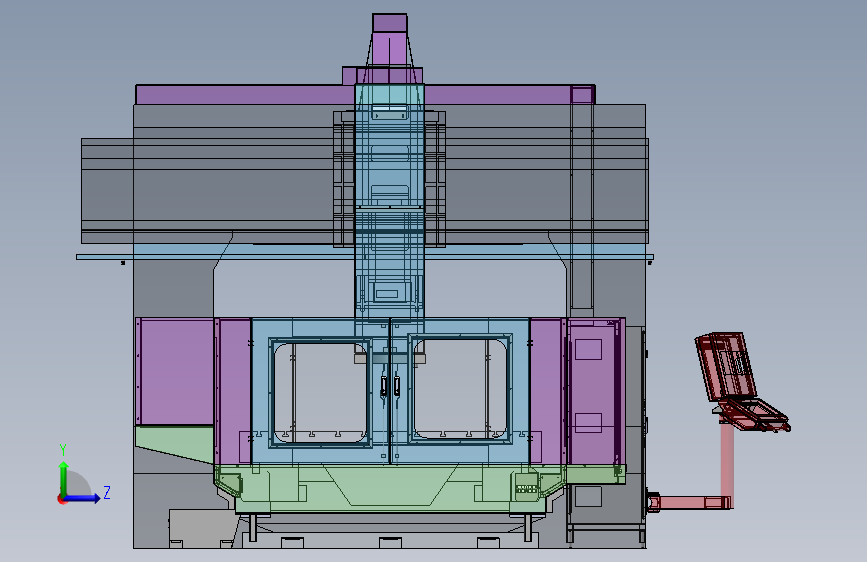Select the left door window frame of the machine

320,392
